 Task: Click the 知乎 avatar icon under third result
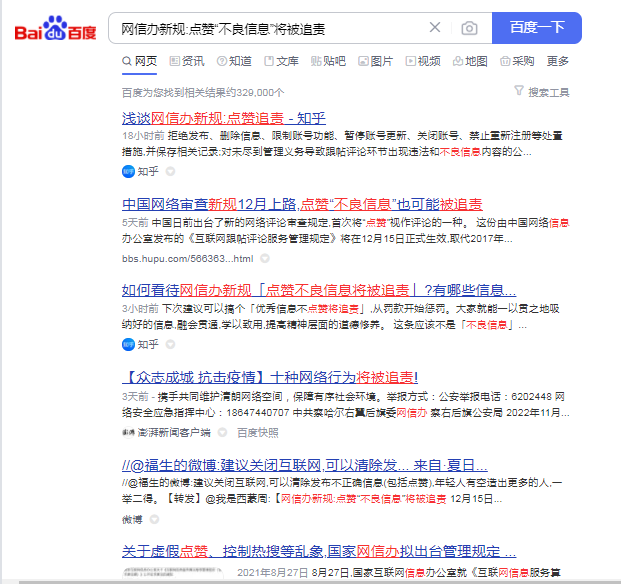click(x=128, y=344)
